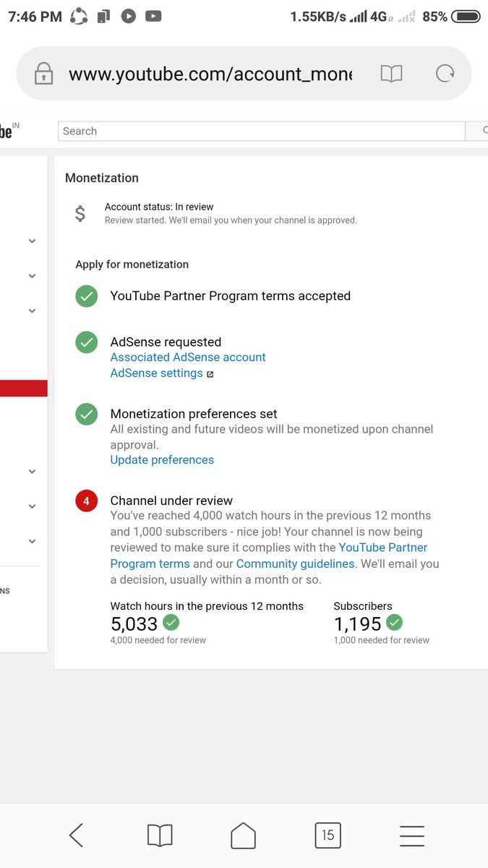
Task: Tap the padlock security icon
Action: coord(44,73)
